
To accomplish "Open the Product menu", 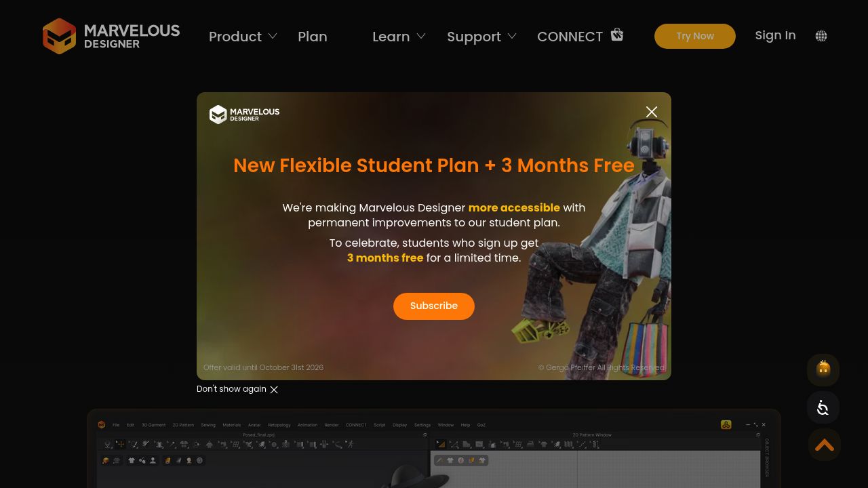I will 235,37.
